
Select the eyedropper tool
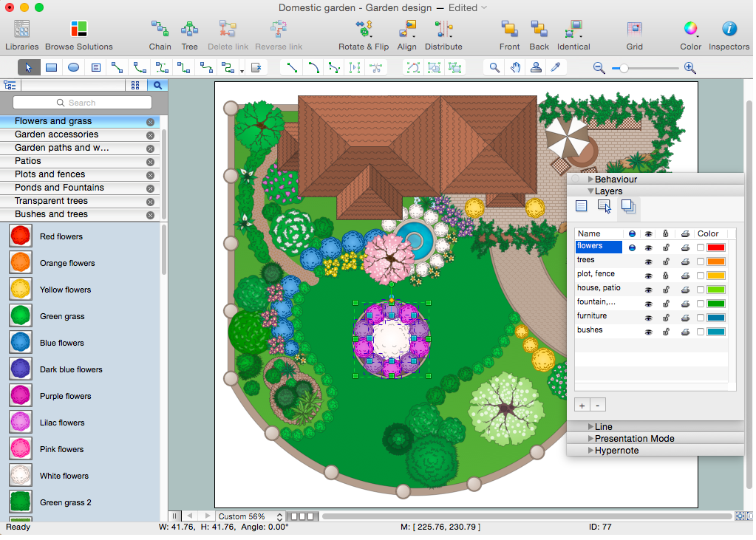click(x=556, y=67)
